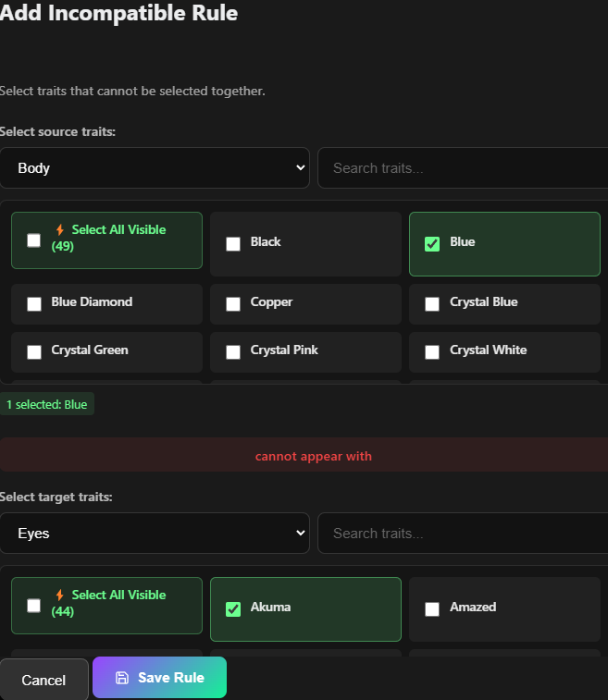Viewport: 608px width, 700px height.
Task: Open the Body source category dropdown
Action: pos(155,168)
